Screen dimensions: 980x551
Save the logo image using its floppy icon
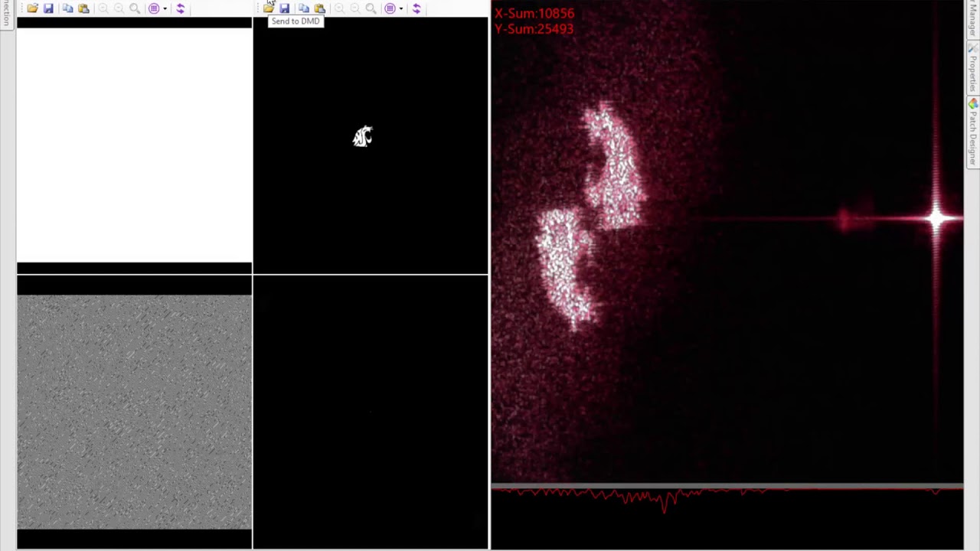tap(284, 8)
